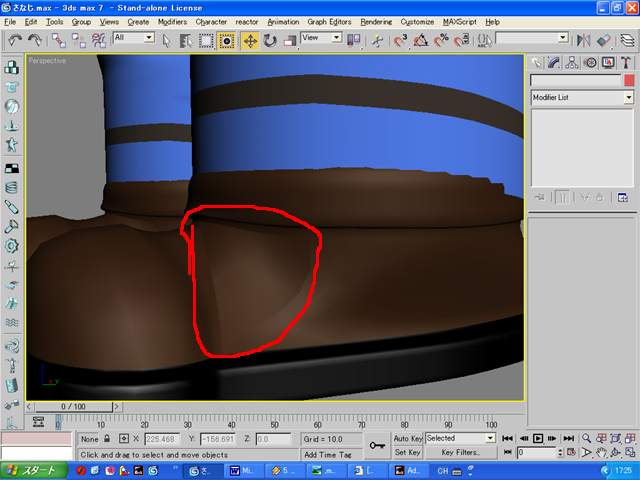The width and height of the screenshot is (640, 480).
Task: Toggle Spinner Snap
Action: pos(461,40)
